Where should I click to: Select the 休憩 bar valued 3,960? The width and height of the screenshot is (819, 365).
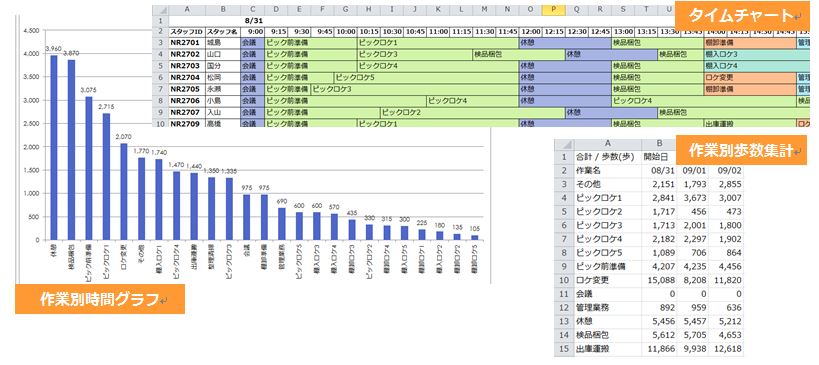click(54, 147)
